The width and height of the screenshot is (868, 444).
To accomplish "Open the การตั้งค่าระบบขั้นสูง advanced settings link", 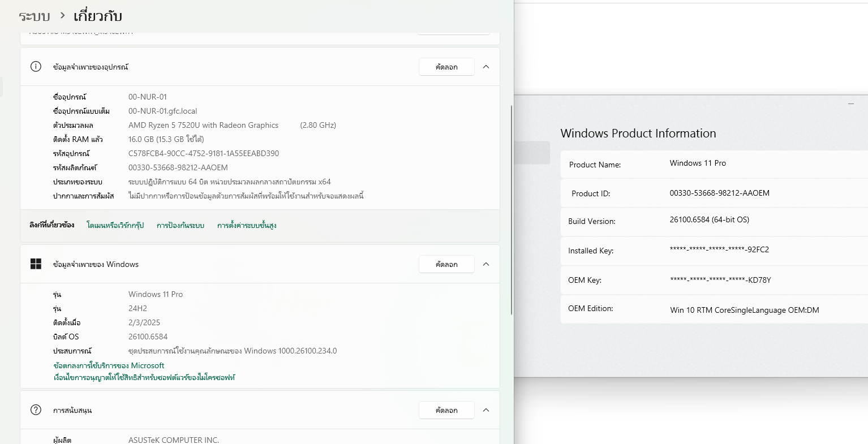I will (247, 225).
